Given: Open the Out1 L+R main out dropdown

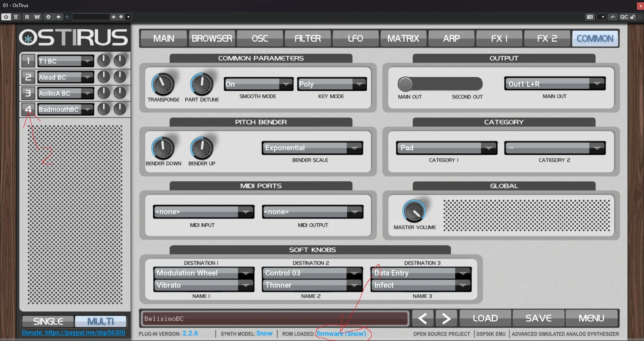Looking at the screenshot, I should tap(555, 84).
